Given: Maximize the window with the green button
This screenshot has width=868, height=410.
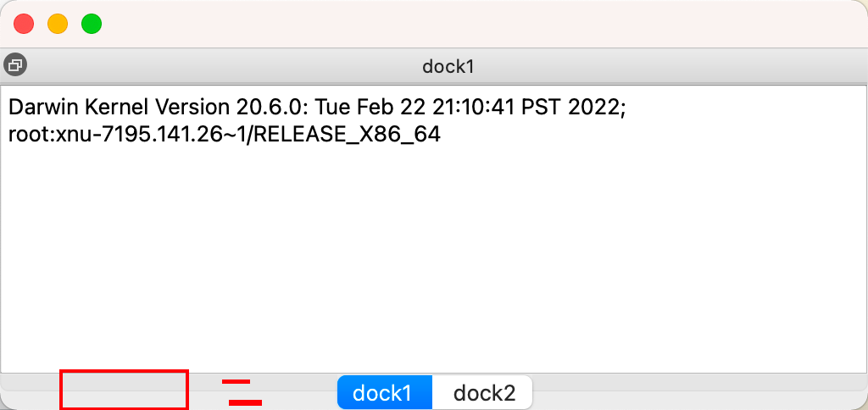Looking at the screenshot, I should pyautogui.click(x=92, y=25).
